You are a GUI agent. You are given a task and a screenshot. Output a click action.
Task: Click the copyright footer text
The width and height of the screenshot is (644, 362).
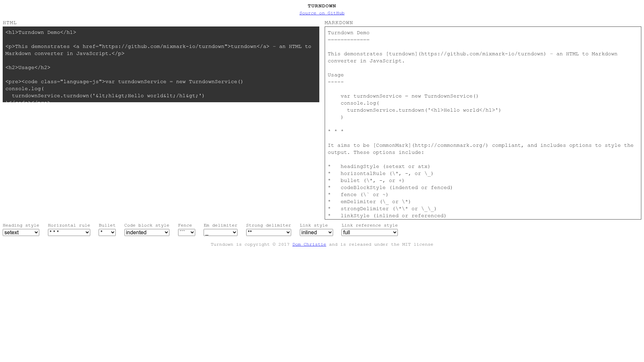click(322, 244)
